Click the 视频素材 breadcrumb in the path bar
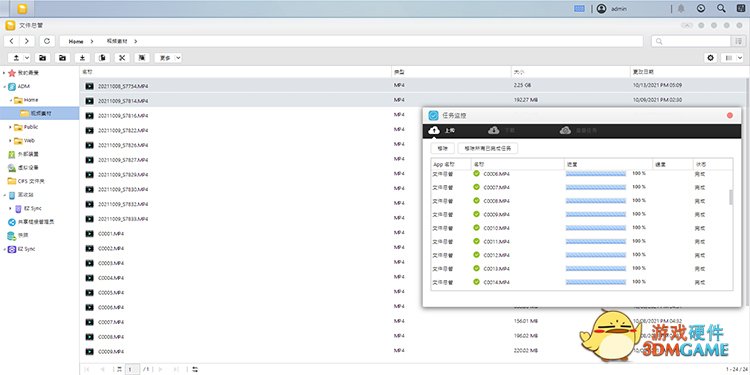 [x=117, y=42]
